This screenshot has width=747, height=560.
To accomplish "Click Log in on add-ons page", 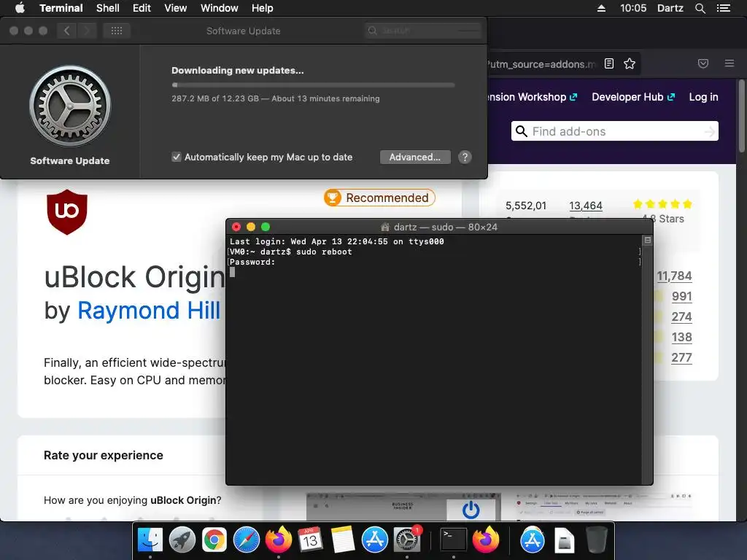I will click(703, 97).
